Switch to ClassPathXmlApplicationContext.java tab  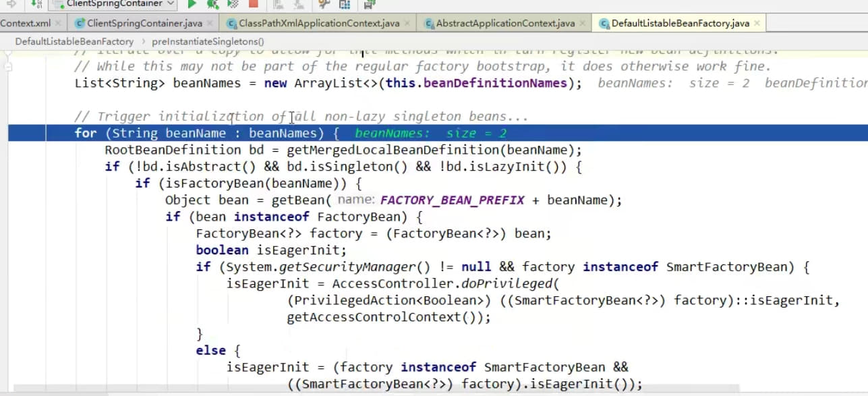tap(319, 23)
